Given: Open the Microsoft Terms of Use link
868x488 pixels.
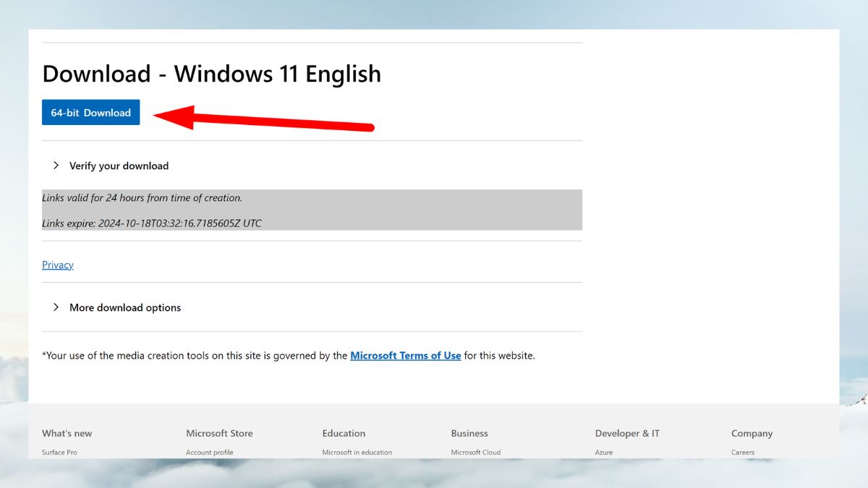Looking at the screenshot, I should (x=406, y=356).
